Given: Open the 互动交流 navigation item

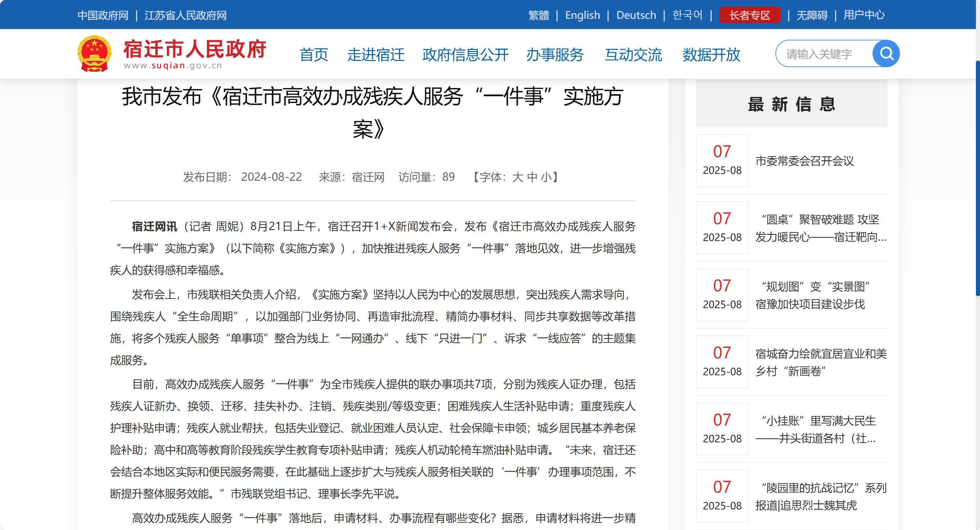Looking at the screenshot, I should tap(633, 55).
